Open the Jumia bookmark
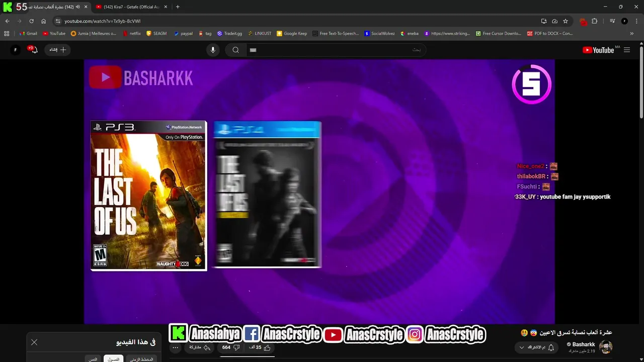 94,34
